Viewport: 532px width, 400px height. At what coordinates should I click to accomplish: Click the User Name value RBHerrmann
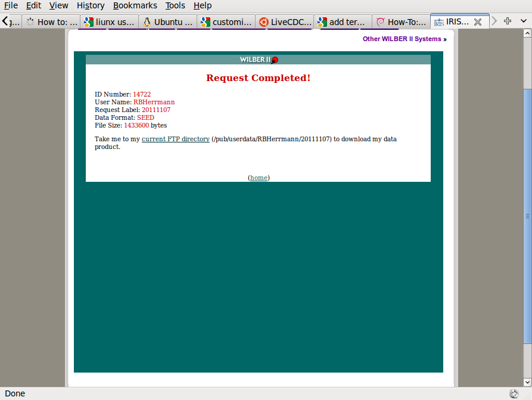point(154,102)
